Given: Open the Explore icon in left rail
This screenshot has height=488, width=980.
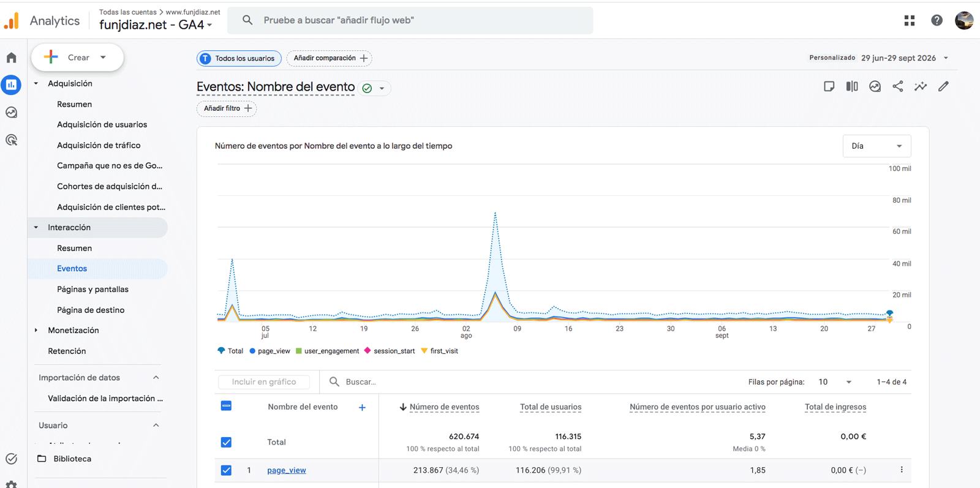Looking at the screenshot, I should click(x=12, y=112).
